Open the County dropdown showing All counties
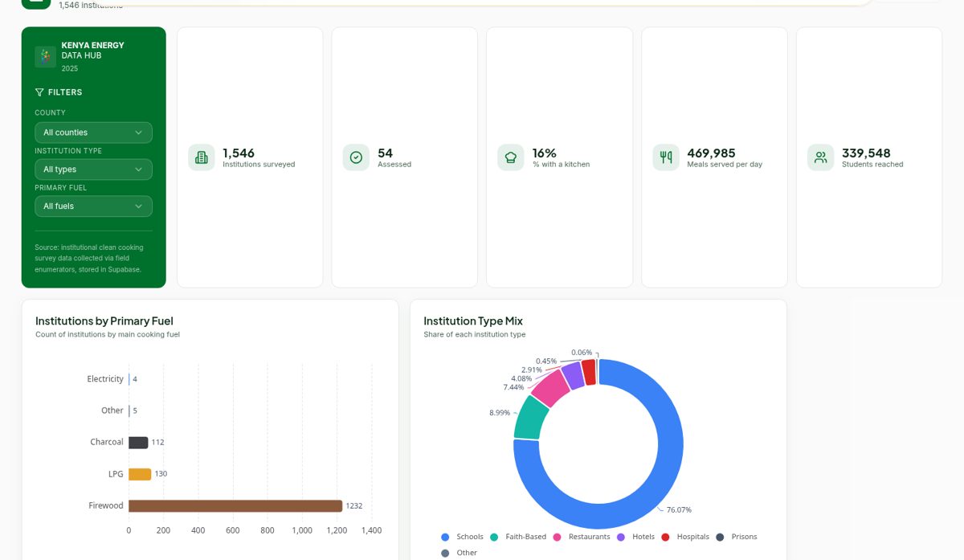Screen dimensions: 964x560 pos(93,133)
